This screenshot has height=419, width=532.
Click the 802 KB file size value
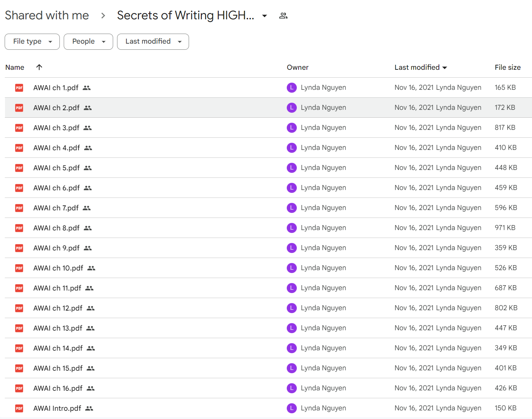click(506, 308)
